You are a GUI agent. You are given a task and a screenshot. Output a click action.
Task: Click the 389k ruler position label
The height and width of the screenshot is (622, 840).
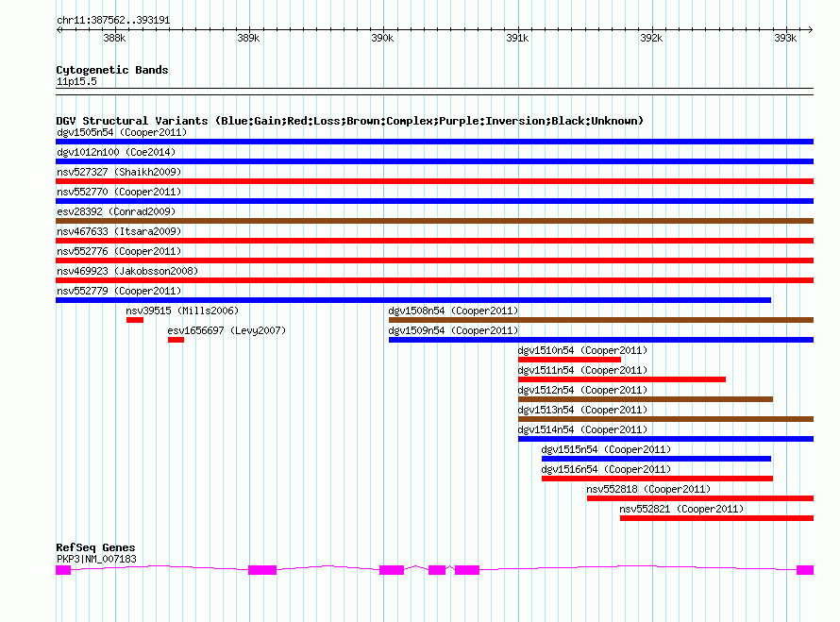pos(248,38)
